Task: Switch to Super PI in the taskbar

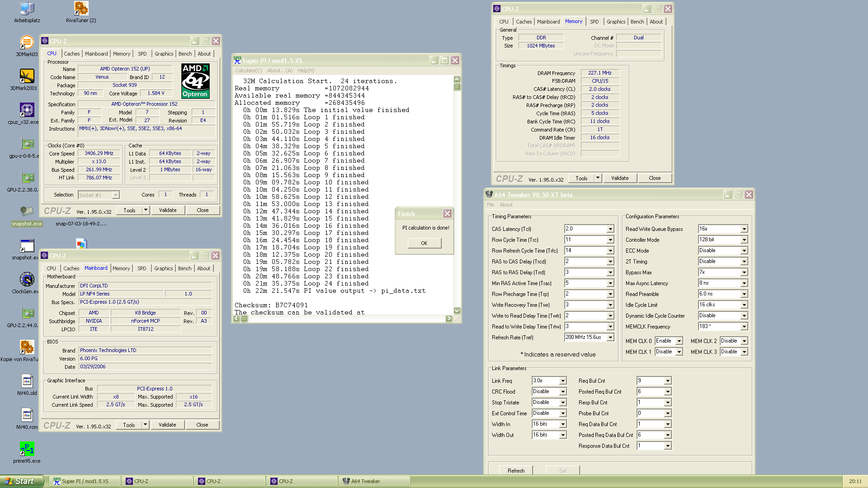Action: [x=85, y=481]
